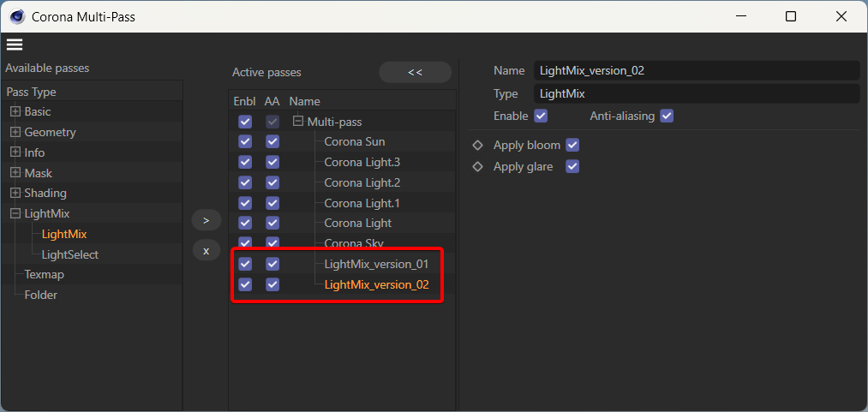Toggle the Apply bloom checkbox
The width and height of the screenshot is (868, 412).
pos(572,146)
